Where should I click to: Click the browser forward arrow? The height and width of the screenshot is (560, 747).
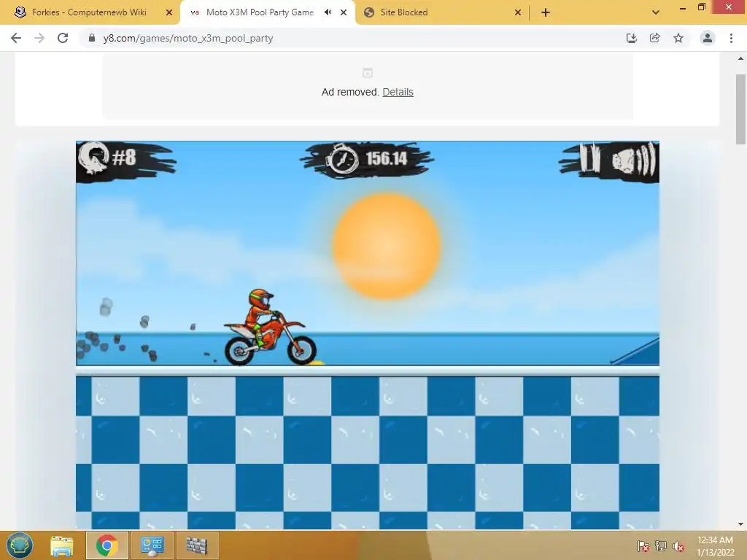click(39, 38)
